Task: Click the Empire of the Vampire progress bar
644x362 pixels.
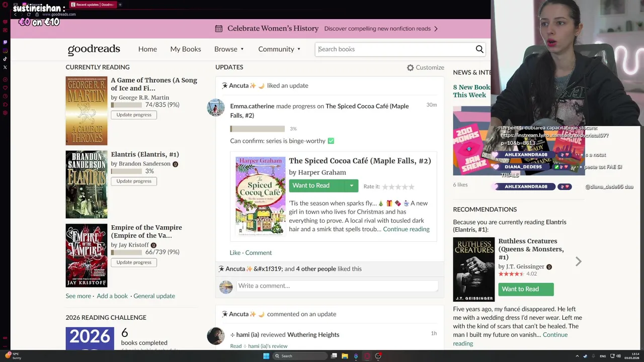Action: point(126,252)
